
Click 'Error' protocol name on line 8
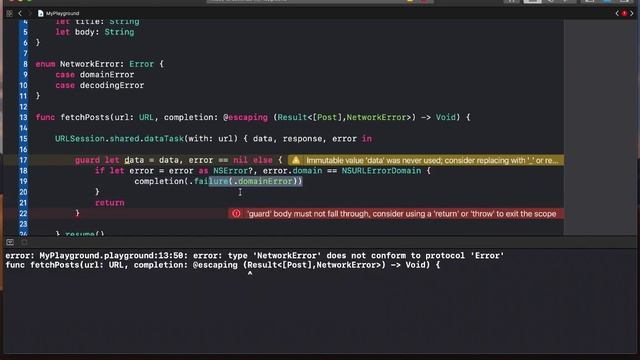coord(141,64)
